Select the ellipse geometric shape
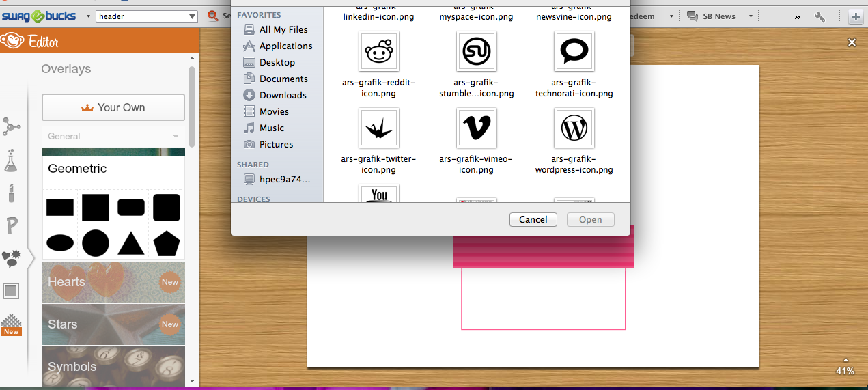868x390 pixels. click(x=60, y=242)
